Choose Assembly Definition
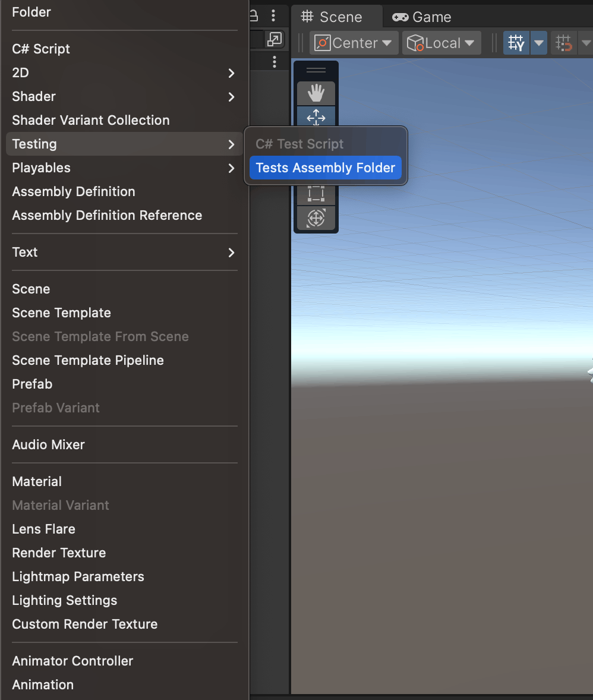The image size is (593, 700). point(125,191)
